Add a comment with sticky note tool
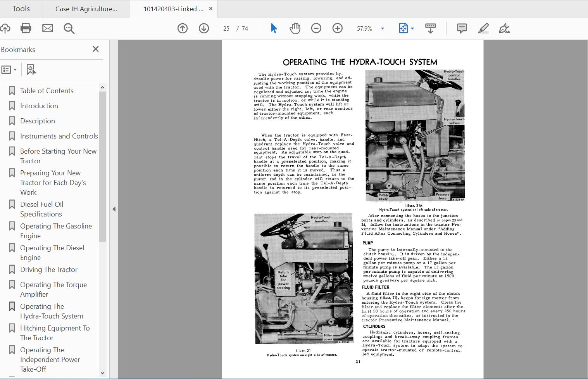The height and width of the screenshot is (379, 588). click(x=462, y=28)
